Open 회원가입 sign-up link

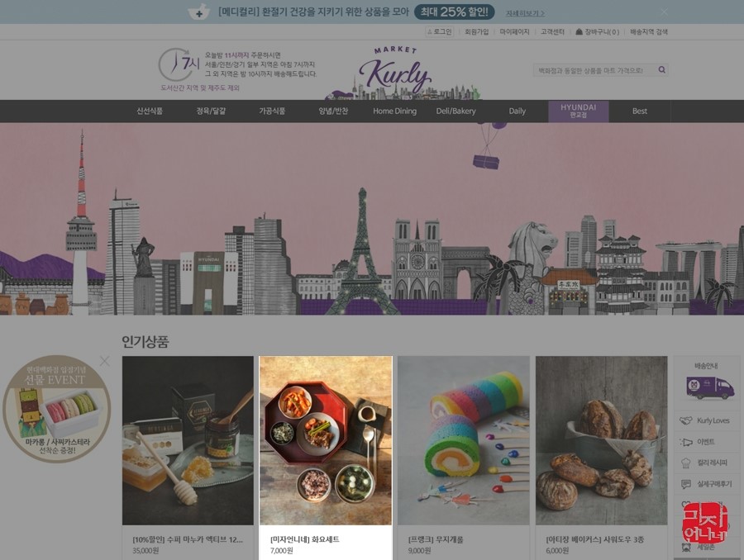pyautogui.click(x=476, y=31)
